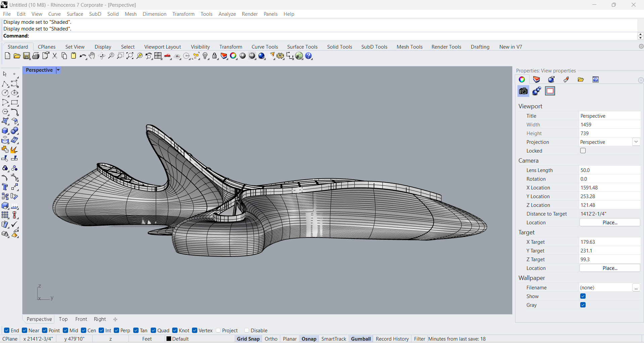The width and height of the screenshot is (644, 343).
Task: Open a file with the folder icon
Action: point(17,56)
